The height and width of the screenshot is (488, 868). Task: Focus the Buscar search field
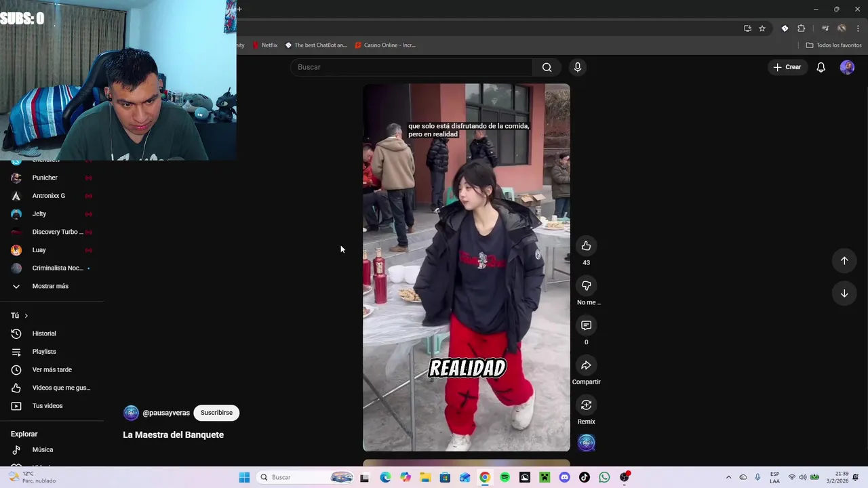click(412, 67)
